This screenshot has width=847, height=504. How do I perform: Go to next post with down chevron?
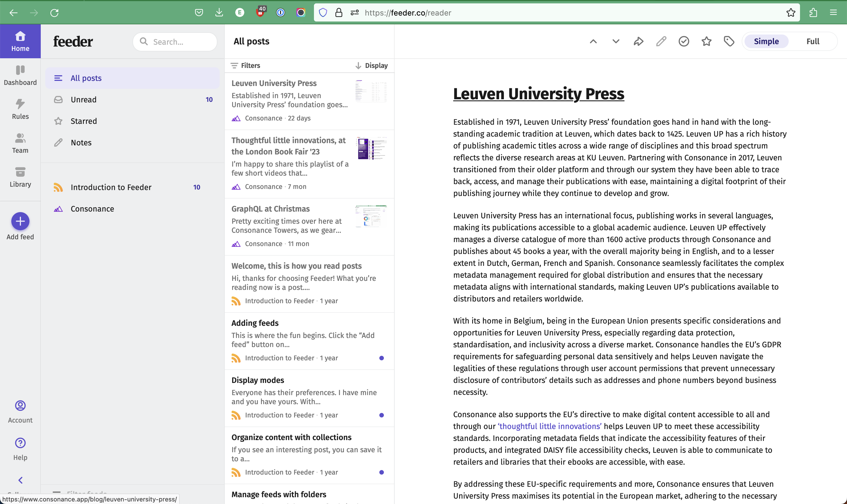615,41
